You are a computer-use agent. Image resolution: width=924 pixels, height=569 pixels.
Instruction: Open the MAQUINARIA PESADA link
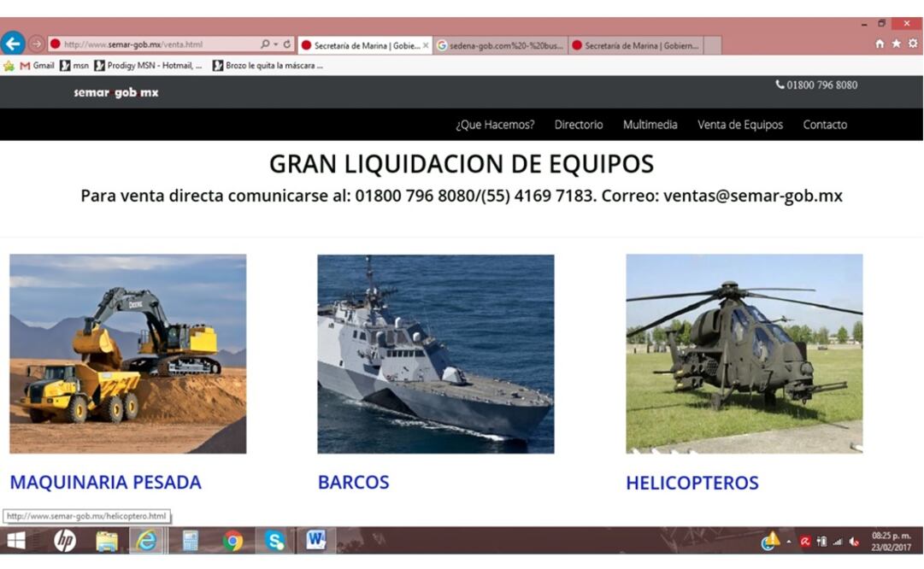[106, 482]
